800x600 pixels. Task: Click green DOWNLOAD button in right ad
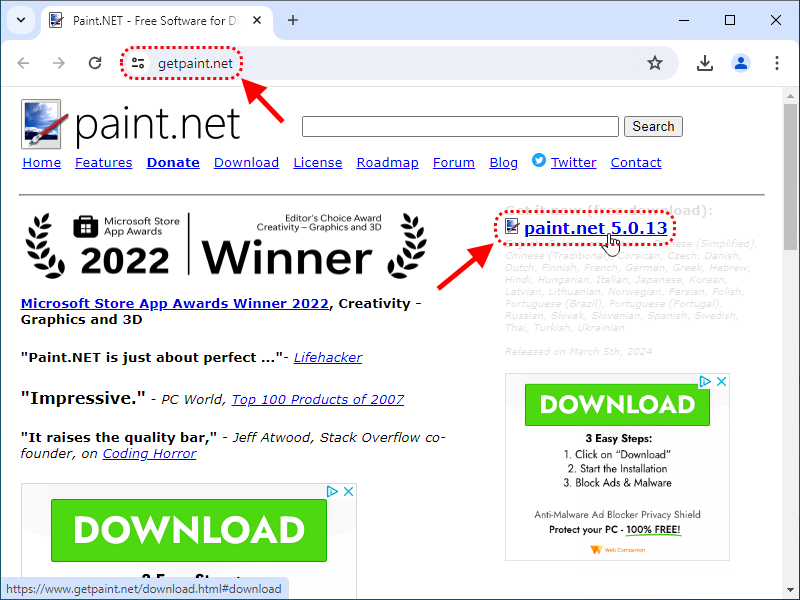(x=617, y=405)
